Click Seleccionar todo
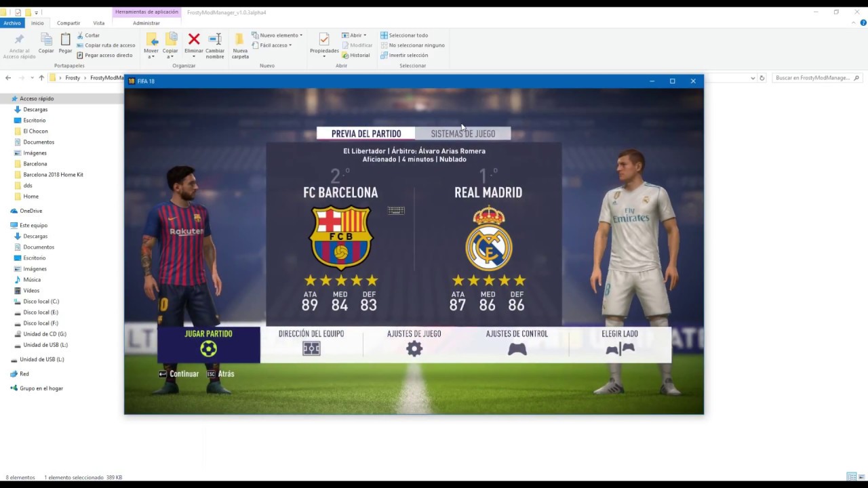 (x=404, y=35)
